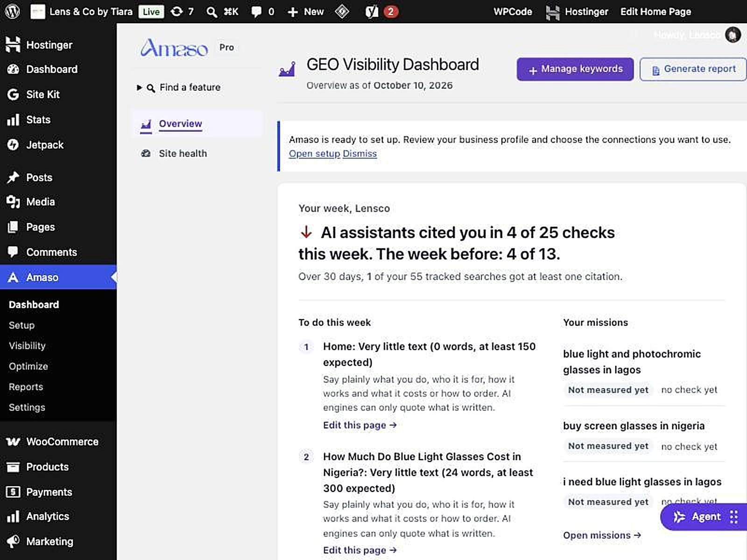Open the Amaso Setup submenu item

[21, 325]
